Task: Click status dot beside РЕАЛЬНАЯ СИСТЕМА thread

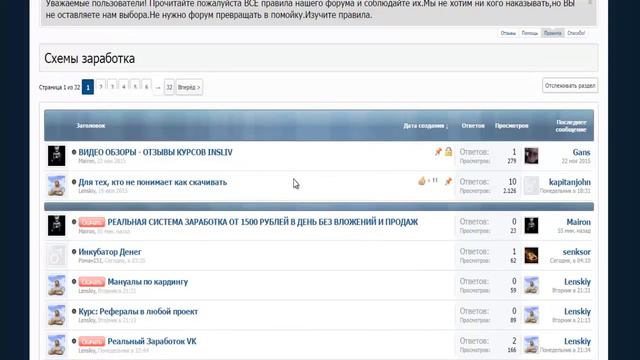Action: pos(74,222)
